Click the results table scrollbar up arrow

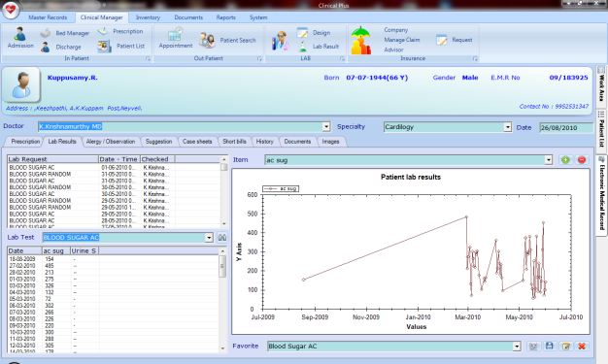pyautogui.click(x=222, y=251)
